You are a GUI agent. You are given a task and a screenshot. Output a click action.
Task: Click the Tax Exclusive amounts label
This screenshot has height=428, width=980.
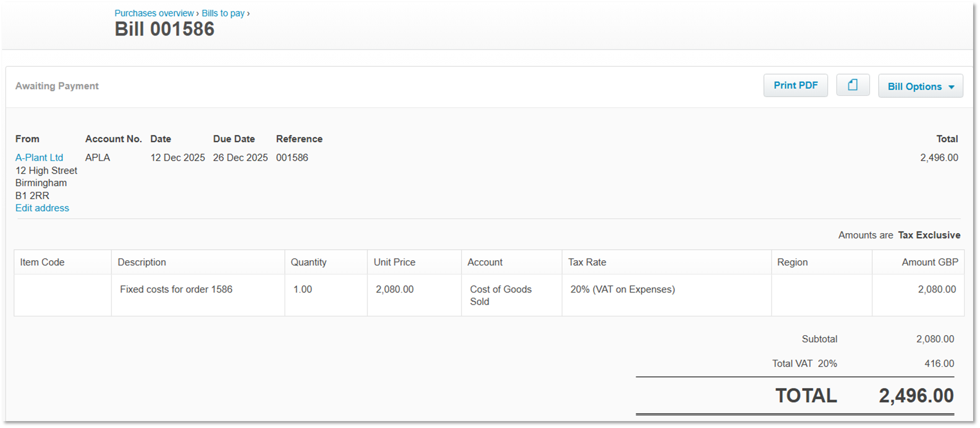(929, 235)
